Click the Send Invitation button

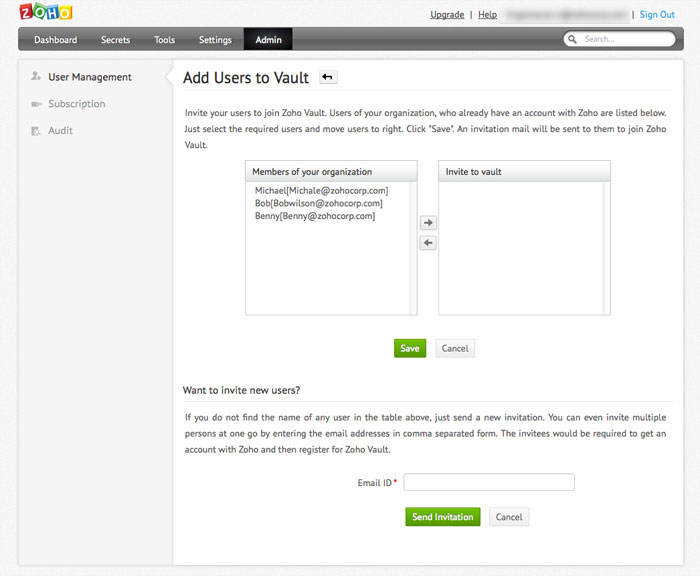click(x=442, y=517)
